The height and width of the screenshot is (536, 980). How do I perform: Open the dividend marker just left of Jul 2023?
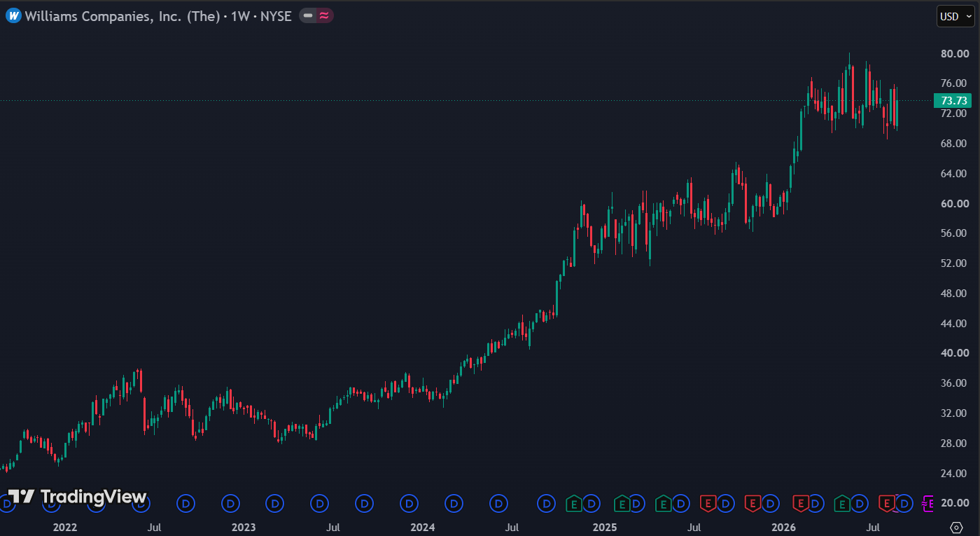[320, 503]
